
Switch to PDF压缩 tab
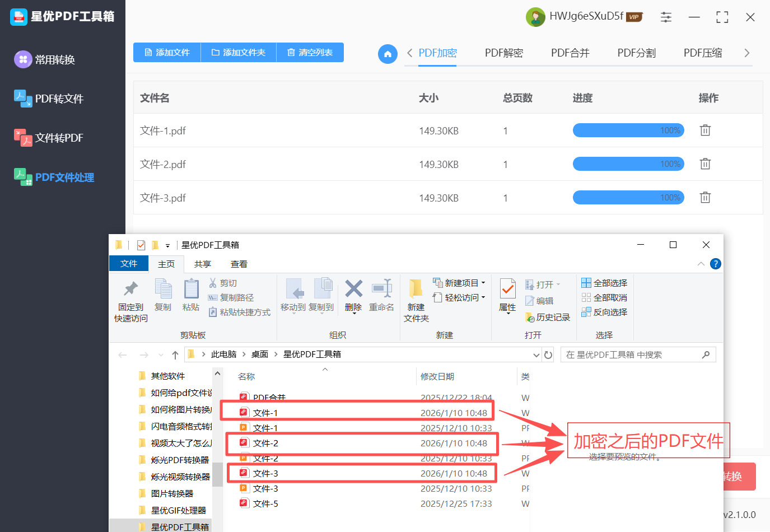(703, 53)
